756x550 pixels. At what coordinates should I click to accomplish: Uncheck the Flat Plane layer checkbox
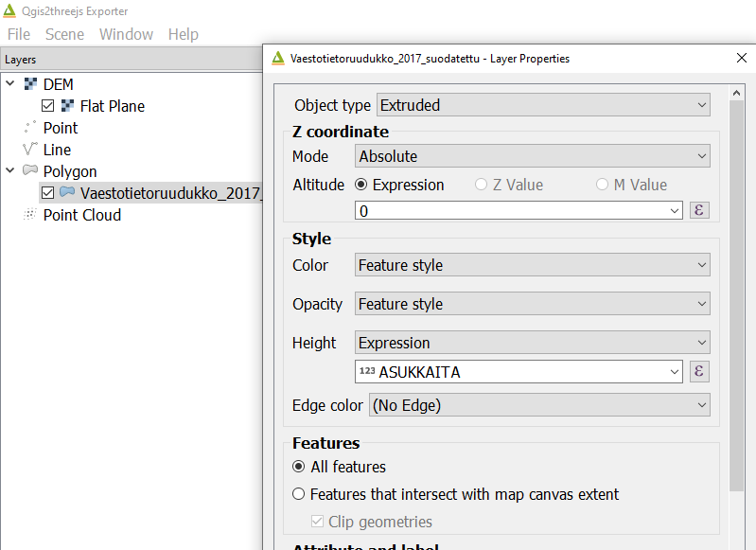(x=48, y=106)
